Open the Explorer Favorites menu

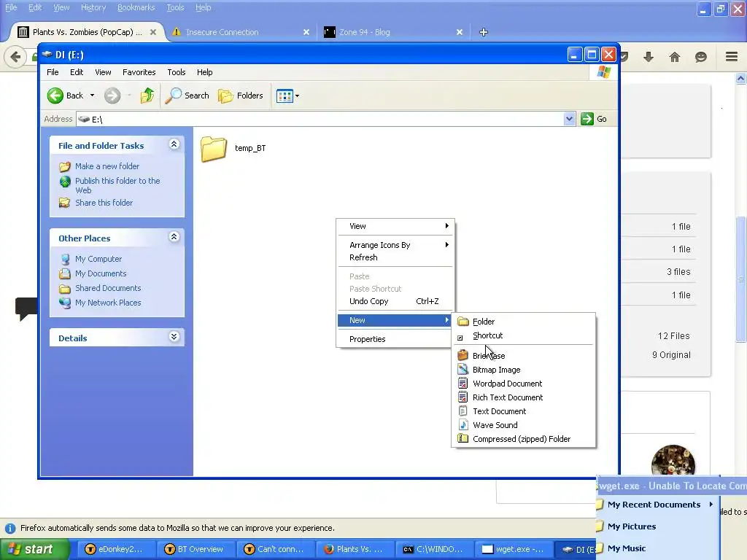coord(139,72)
